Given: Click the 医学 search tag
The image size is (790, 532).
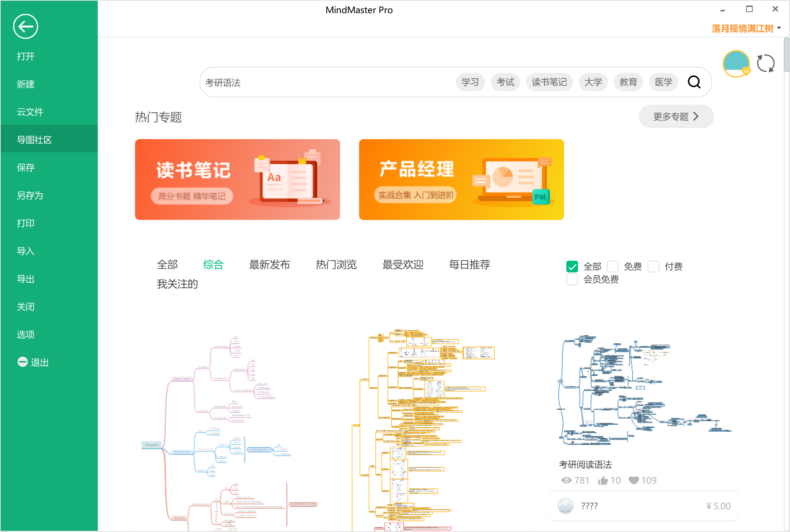Looking at the screenshot, I should click(x=663, y=82).
